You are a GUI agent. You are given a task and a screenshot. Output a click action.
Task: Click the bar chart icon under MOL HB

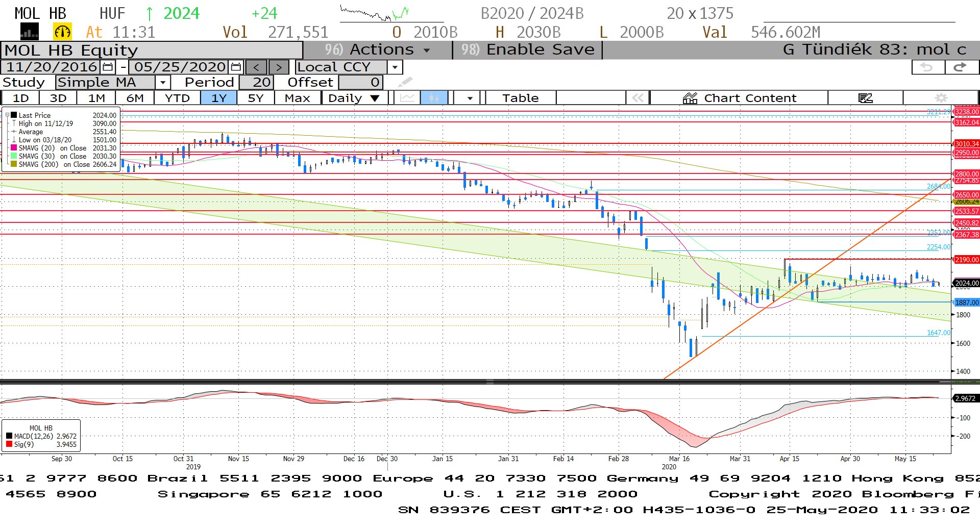pos(29,32)
